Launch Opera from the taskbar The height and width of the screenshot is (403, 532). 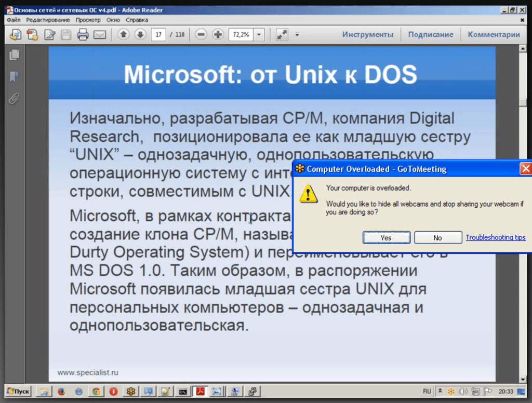tap(113, 392)
